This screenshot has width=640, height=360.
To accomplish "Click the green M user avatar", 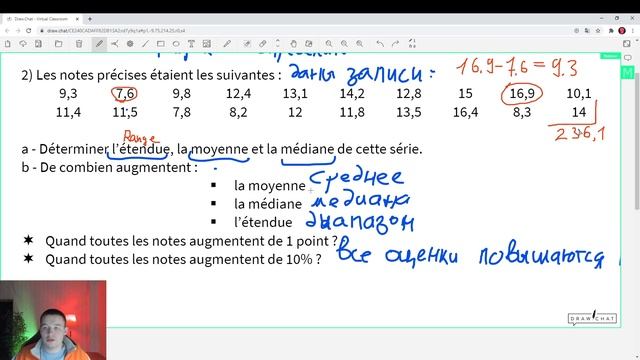I will coord(628,73).
